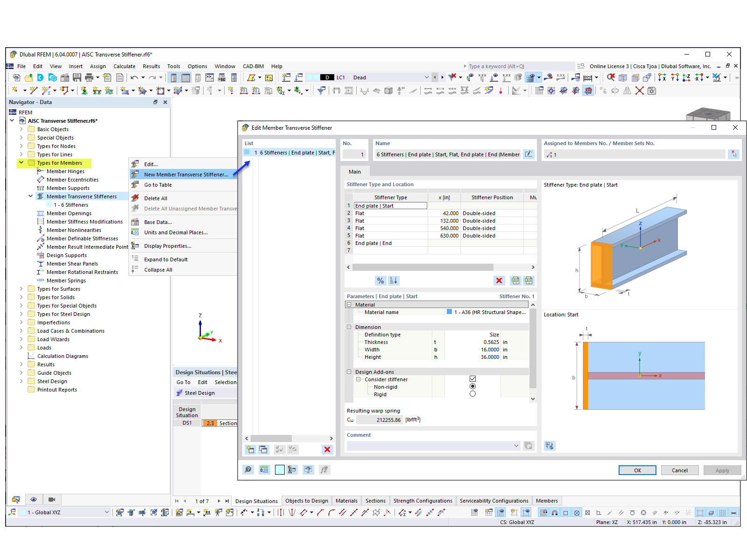The height and width of the screenshot is (560, 747).
Task: Select the Non-rigid radio button
Action: (472, 386)
